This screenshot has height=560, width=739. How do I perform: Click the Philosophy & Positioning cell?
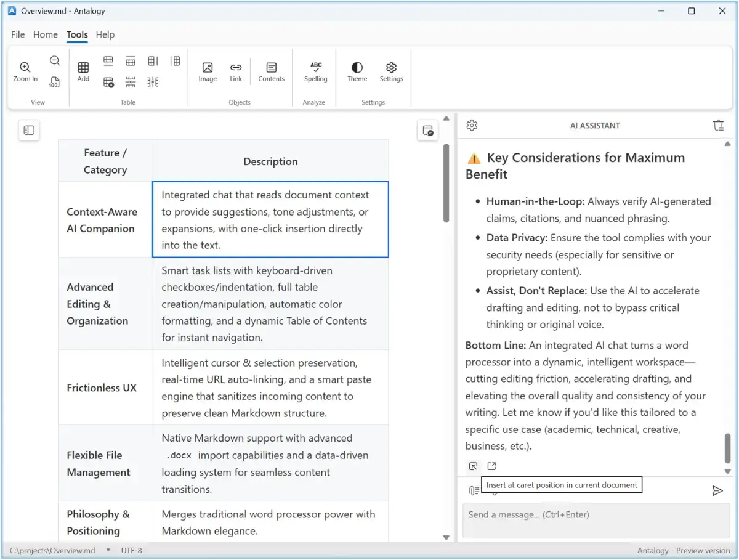coord(105,522)
